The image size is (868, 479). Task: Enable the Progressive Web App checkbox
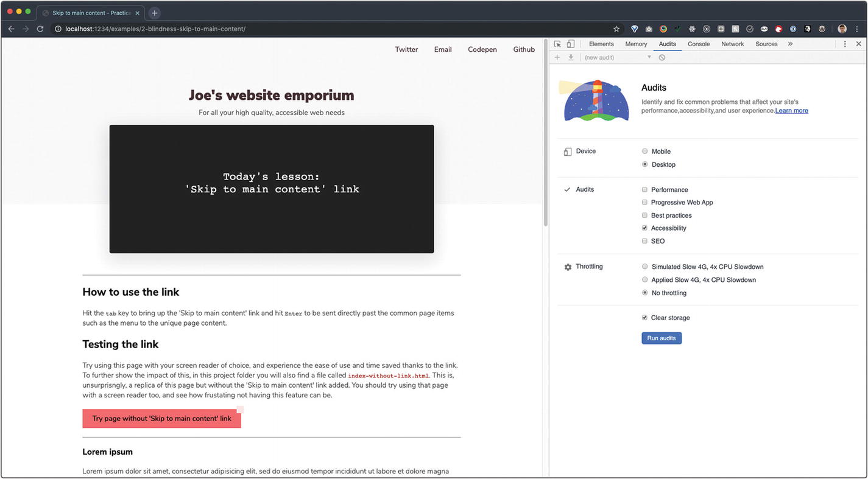[644, 202]
